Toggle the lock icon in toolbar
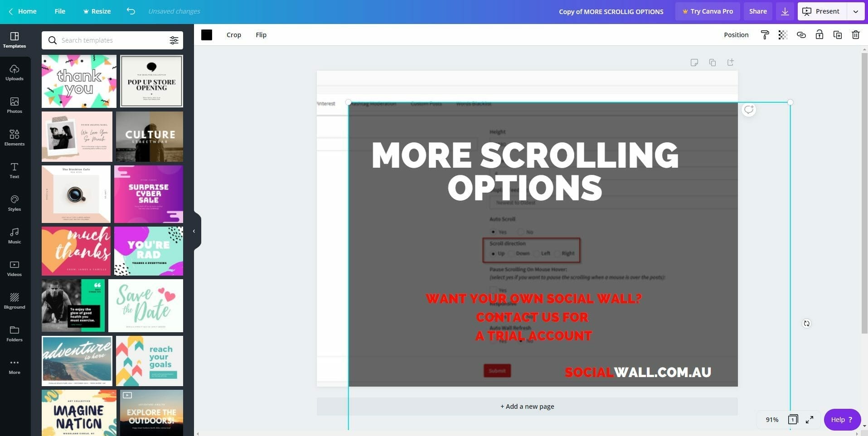 coord(819,35)
